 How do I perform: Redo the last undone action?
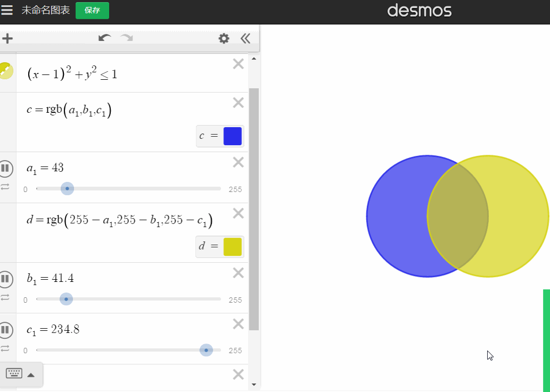coord(127,38)
